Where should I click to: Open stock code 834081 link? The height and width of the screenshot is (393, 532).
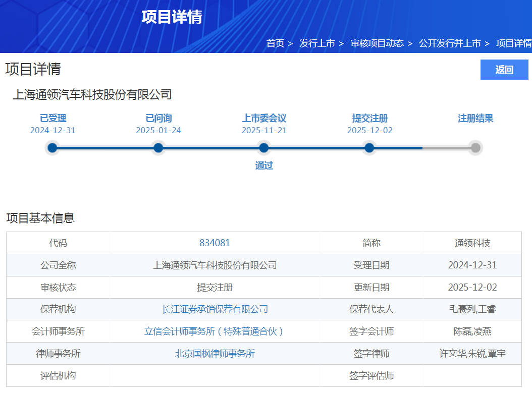click(x=215, y=243)
